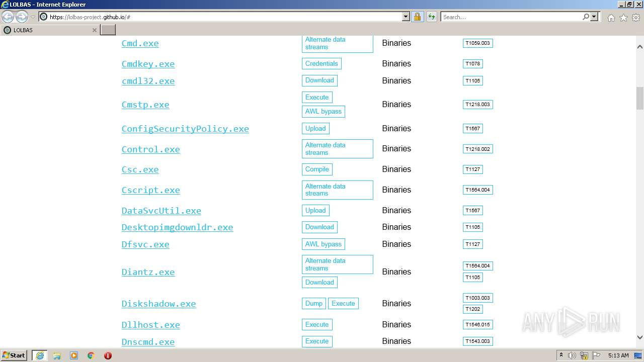Open the Dllhost.exe link

point(150,325)
